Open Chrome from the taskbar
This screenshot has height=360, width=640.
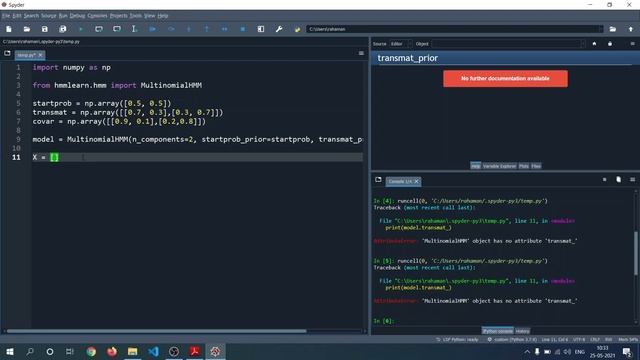tap(91, 351)
